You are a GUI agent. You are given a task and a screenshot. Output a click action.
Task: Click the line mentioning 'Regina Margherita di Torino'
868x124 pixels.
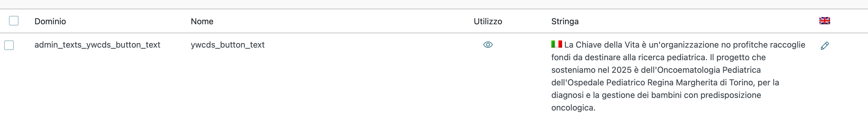[665, 82]
